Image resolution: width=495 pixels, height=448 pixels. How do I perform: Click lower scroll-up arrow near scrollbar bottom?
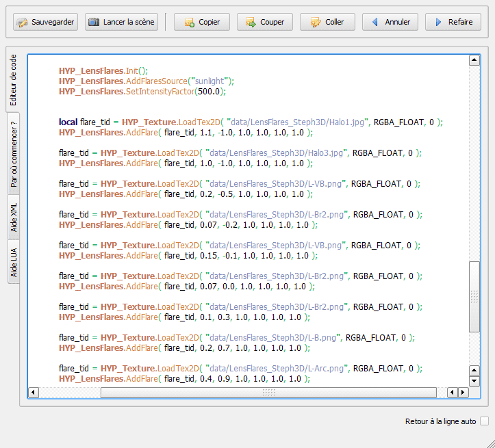pos(474,370)
